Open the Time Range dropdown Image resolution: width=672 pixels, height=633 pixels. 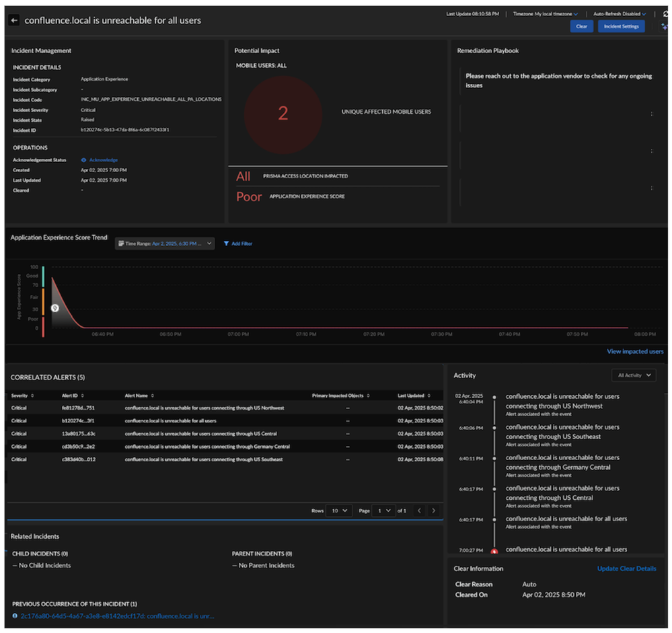click(165, 244)
